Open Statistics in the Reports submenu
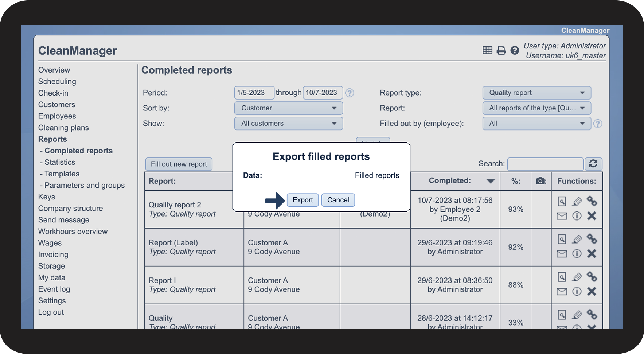Viewport: 644px width, 354px height. point(60,162)
